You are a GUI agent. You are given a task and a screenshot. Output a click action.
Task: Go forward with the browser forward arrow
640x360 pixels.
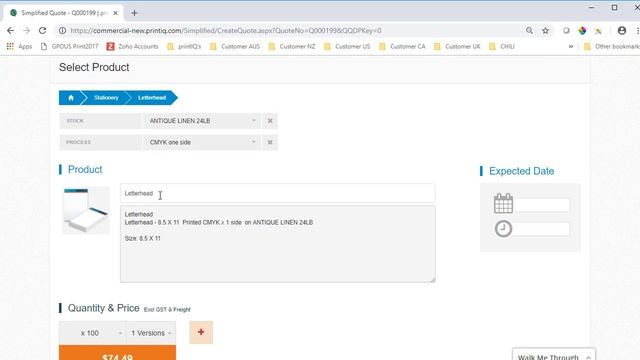(27, 31)
